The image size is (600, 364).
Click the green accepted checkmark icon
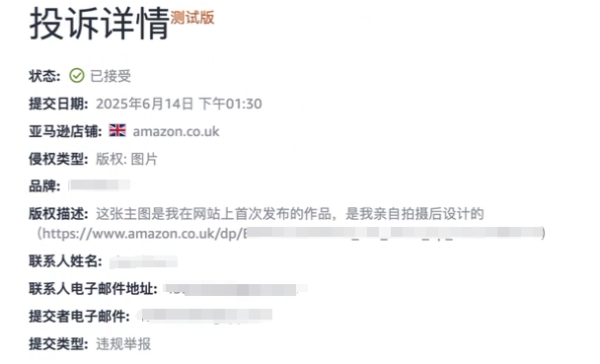(77, 76)
